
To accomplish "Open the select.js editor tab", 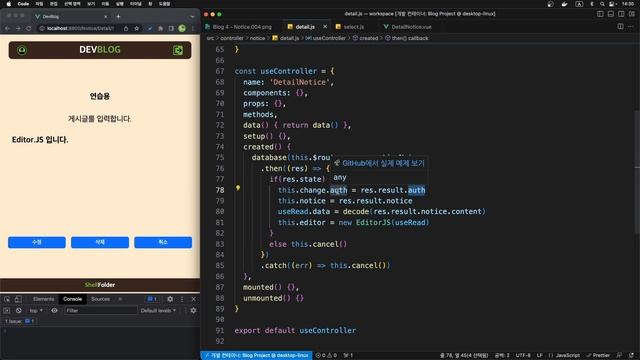I will pos(350,27).
